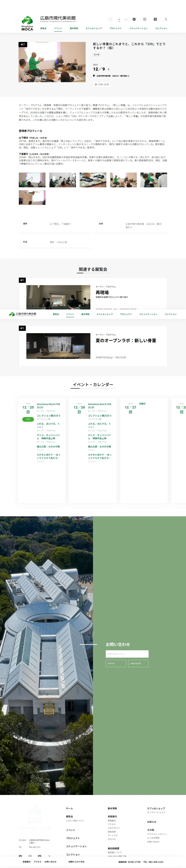Open イベント in the main header nav

coord(58,28)
